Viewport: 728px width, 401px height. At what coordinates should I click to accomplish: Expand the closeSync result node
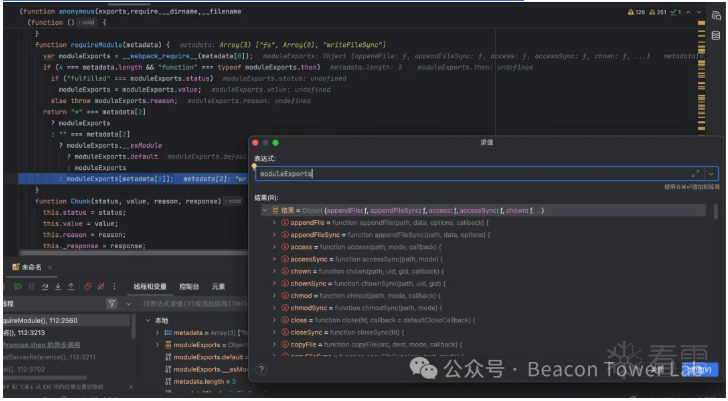[x=274, y=332]
